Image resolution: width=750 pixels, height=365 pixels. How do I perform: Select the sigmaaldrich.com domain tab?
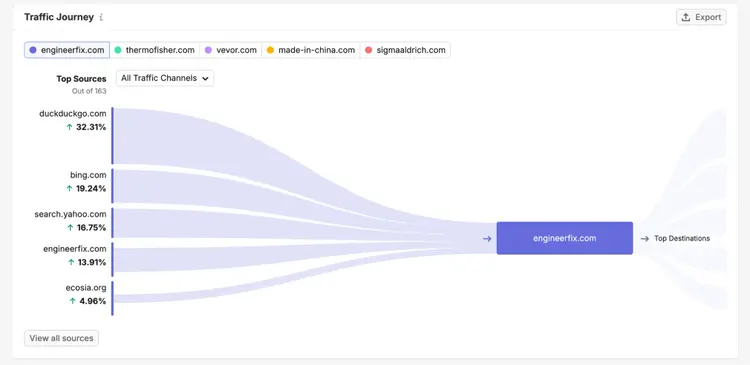coord(405,50)
